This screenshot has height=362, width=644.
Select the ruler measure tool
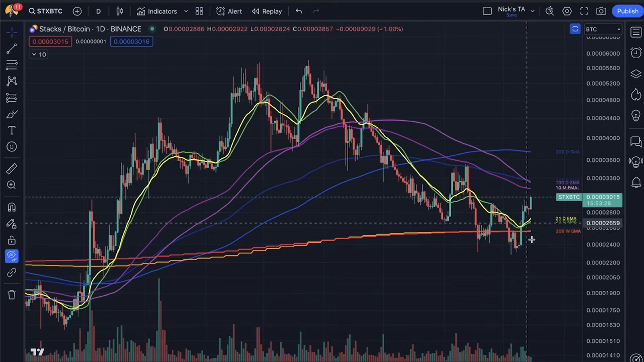[x=12, y=169]
